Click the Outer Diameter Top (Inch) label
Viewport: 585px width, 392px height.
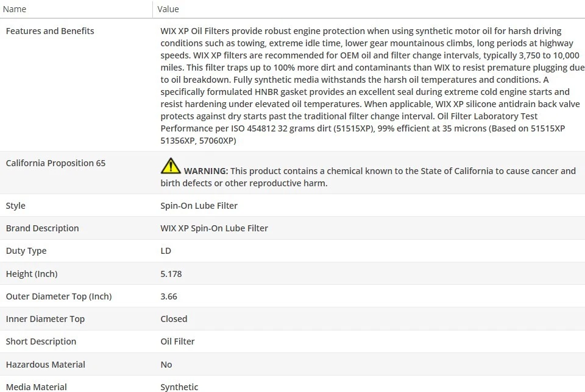pyautogui.click(x=58, y=296)
